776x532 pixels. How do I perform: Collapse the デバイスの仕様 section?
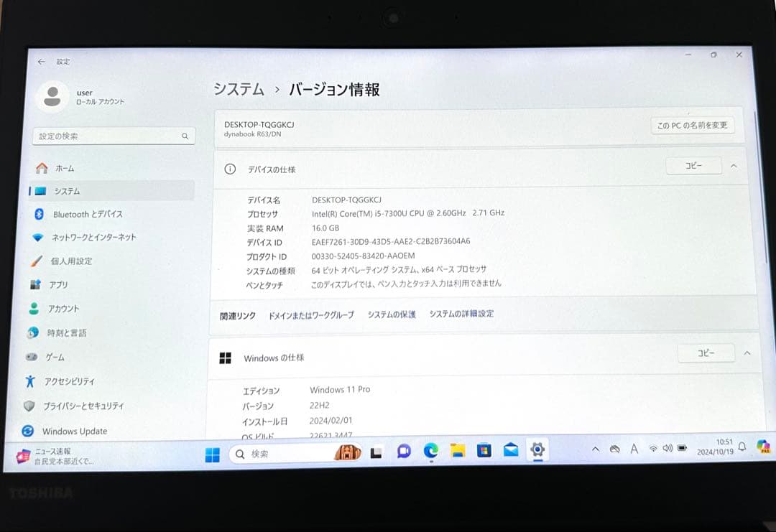[x=734, y=166]
